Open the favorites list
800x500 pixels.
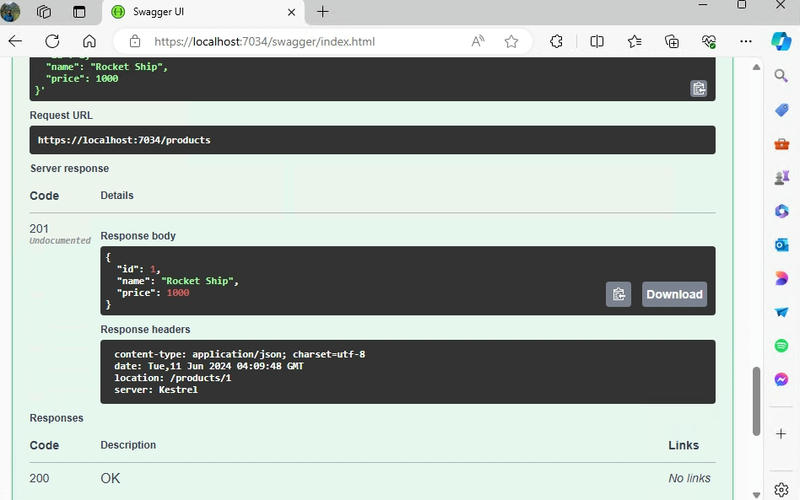tap(635, 42)
